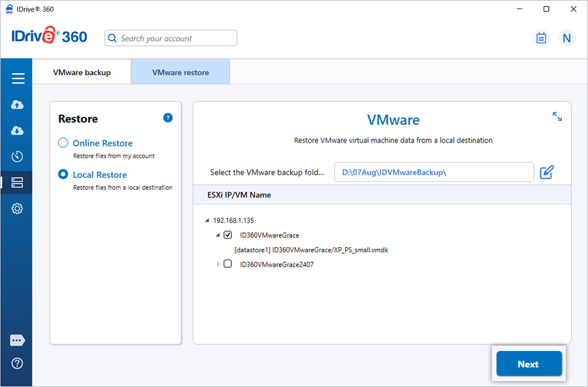This screenshot has height=387, width=588.
Task: Select the 192.168.1.135 host row
Action: (233, 220)
